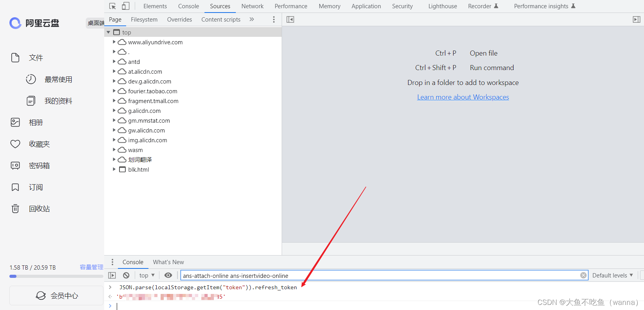Select the g.alicdn.com tree row
Screen dimensions: 644x310
pos(193,111)
